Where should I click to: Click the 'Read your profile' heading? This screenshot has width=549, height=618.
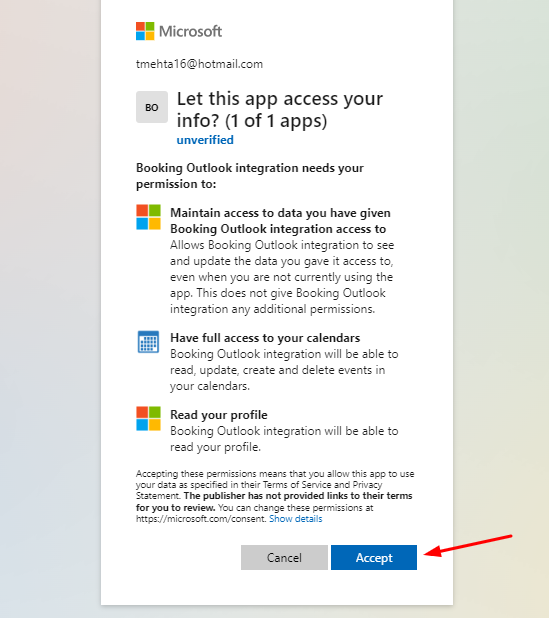click(x=219, y=415)
